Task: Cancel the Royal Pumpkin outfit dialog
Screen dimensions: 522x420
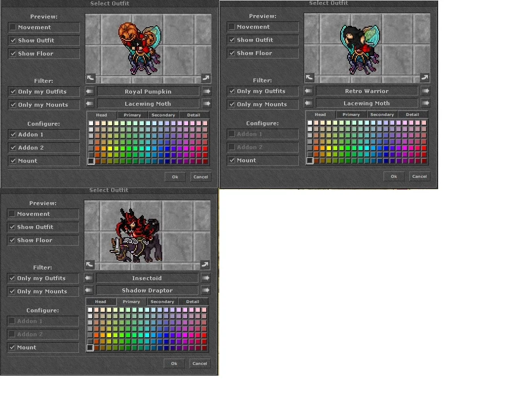Action: click(201, 177)
